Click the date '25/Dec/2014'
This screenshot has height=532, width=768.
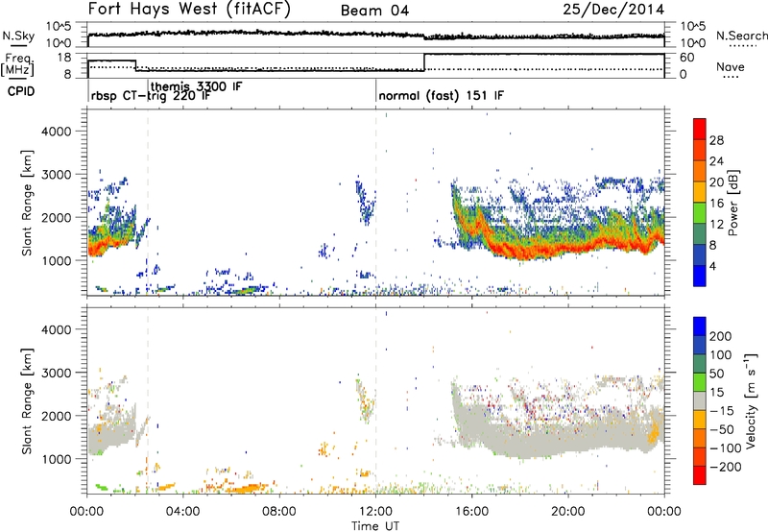tap(613, 10)
